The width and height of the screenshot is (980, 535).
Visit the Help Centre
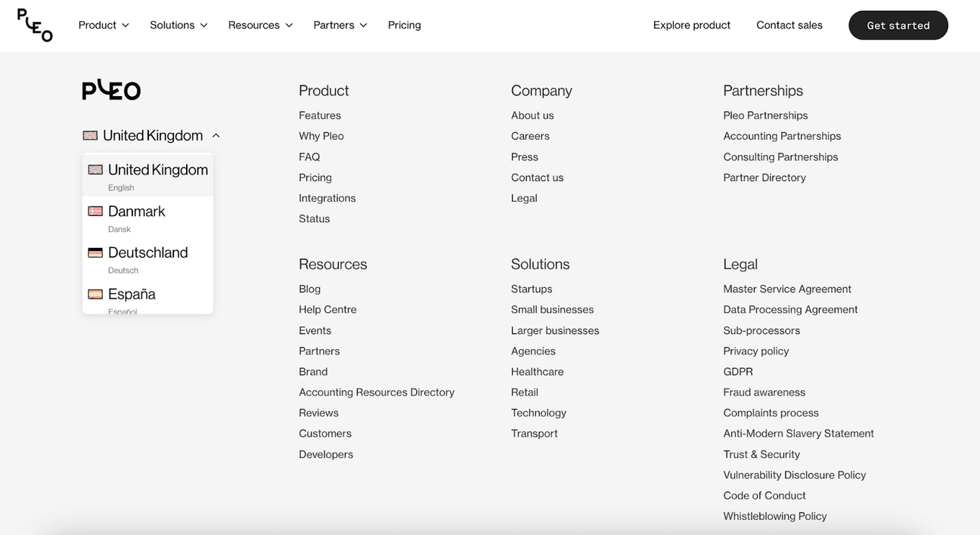327,309
